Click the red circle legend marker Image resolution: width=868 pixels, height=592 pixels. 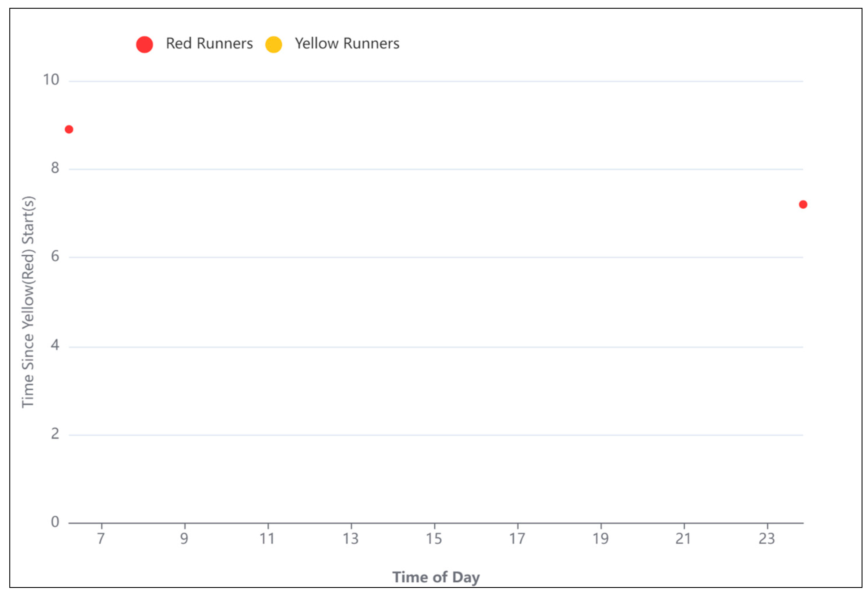[x=144, y=45]
